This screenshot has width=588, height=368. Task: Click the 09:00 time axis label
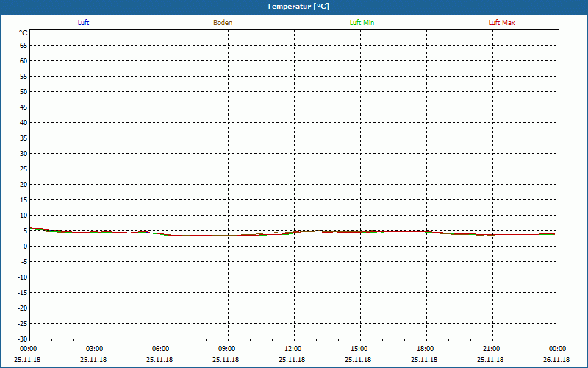[x=226, y=349]
